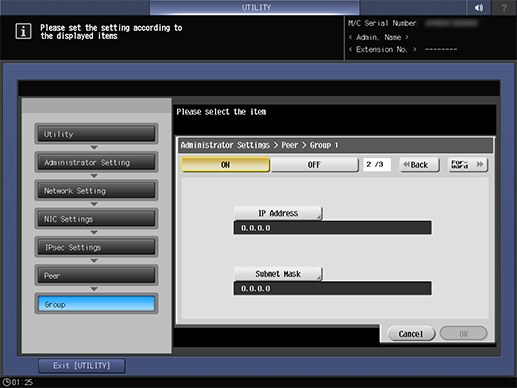The image size is (517, 388).
Task: Click the Subnet Mask value field
Action: (332, 288)
